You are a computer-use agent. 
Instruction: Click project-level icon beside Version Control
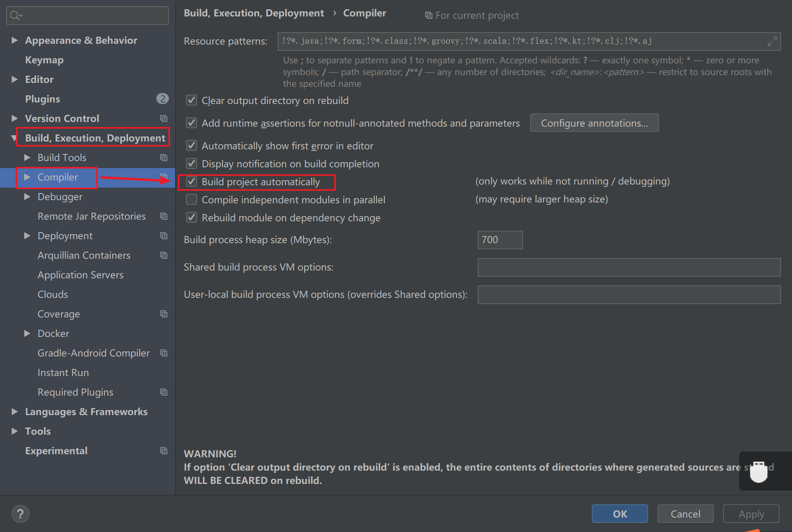click(x=164, y=118)
